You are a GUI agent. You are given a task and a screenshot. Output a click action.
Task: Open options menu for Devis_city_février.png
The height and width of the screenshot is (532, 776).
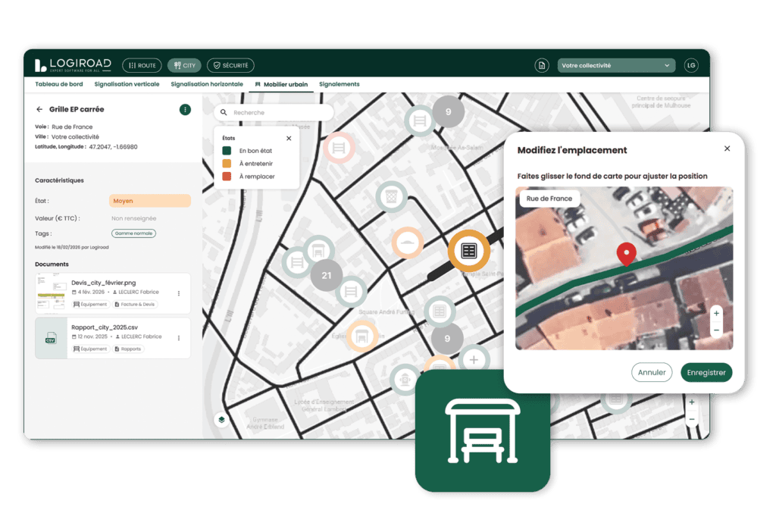click(x=178, y=293)
